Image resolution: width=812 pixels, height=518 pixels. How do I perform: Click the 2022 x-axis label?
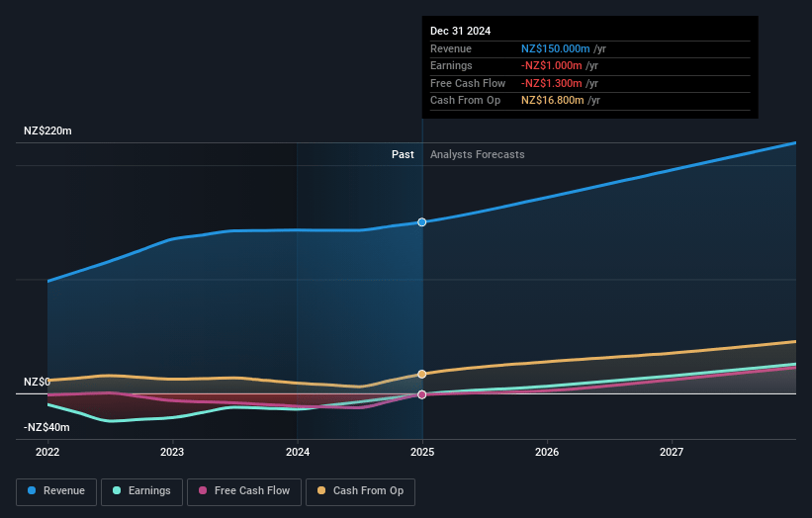pyautogui.click(x=47, y=453)
